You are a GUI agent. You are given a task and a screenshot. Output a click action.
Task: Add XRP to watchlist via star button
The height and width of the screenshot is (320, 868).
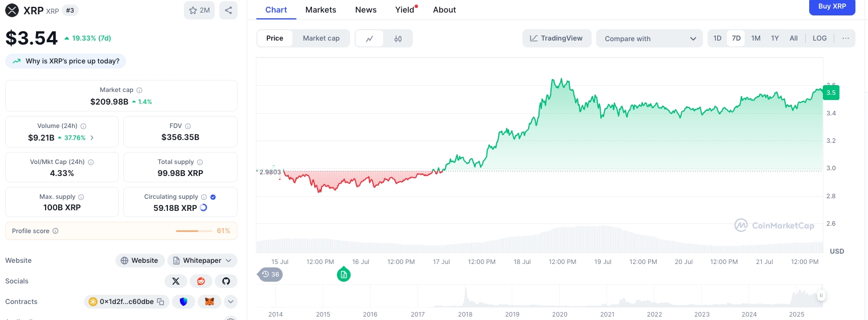point(199,10)
